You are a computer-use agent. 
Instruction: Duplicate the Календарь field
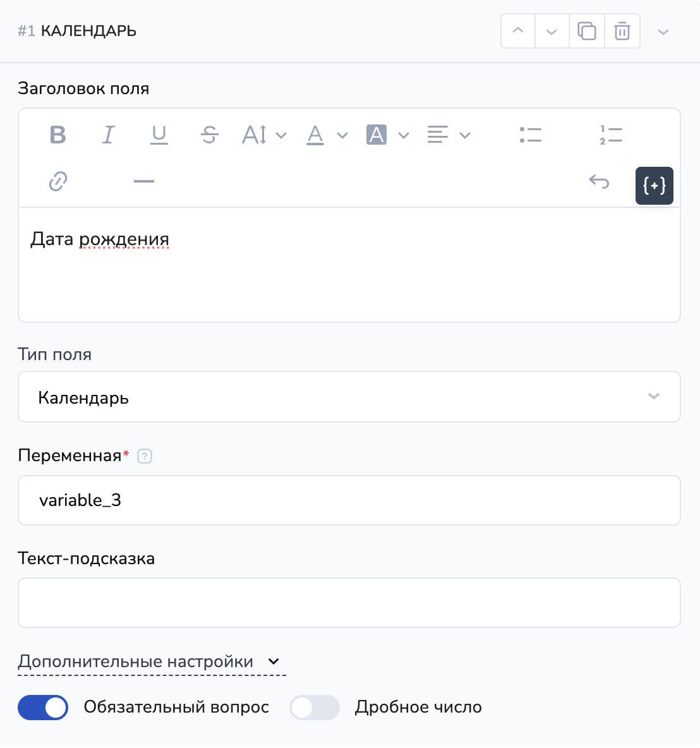(587, 31)
